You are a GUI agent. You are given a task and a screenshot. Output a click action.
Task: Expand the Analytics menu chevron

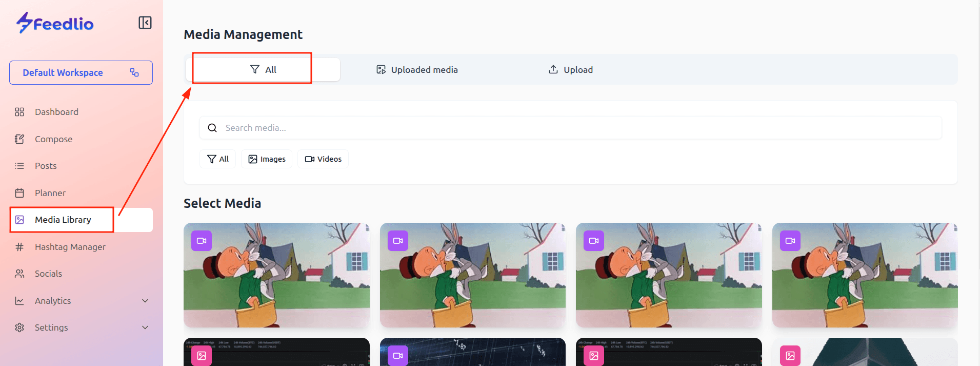coord(145,301)
